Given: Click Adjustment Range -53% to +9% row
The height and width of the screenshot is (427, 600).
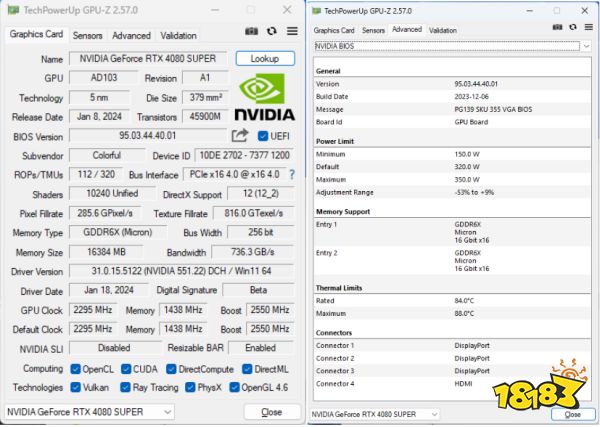Looking at the screenshot, I should [452, 192].
